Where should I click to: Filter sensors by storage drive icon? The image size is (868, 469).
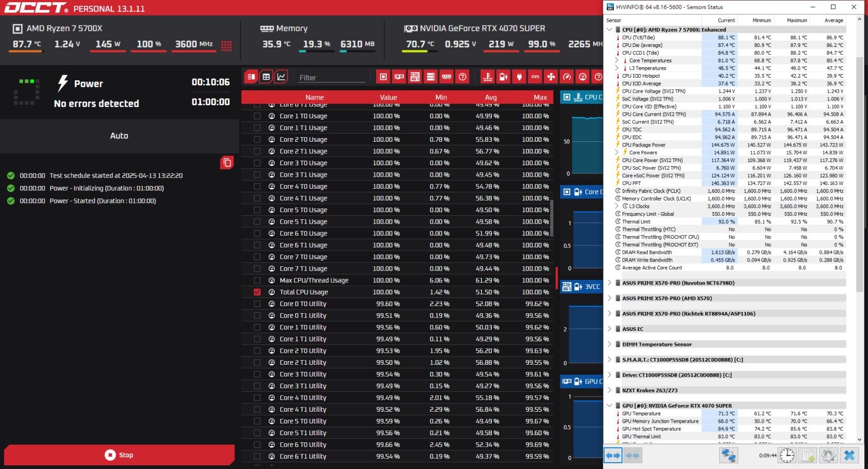click(431, 77)
